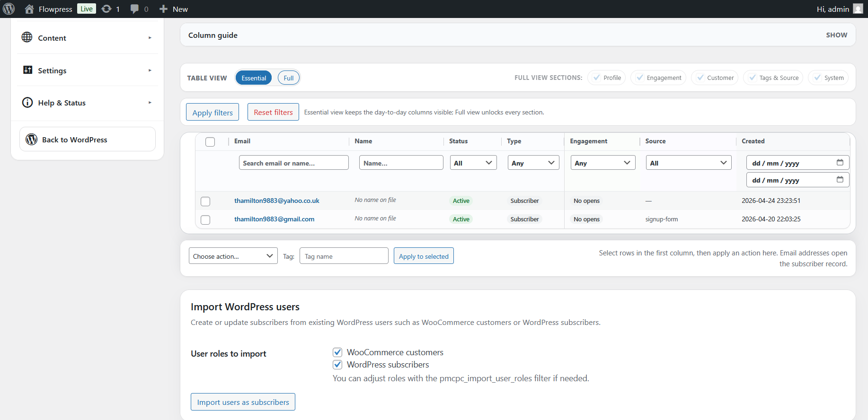Open the Choose action dropdown
Image resolution: width=868 pixels, height=420 pixels.
pos(233,256)
